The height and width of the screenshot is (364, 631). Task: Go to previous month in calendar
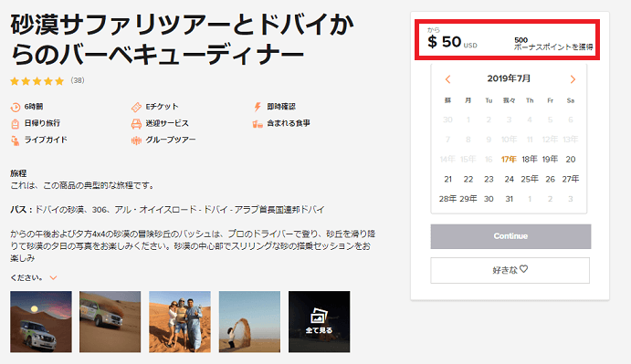(447, 79)
